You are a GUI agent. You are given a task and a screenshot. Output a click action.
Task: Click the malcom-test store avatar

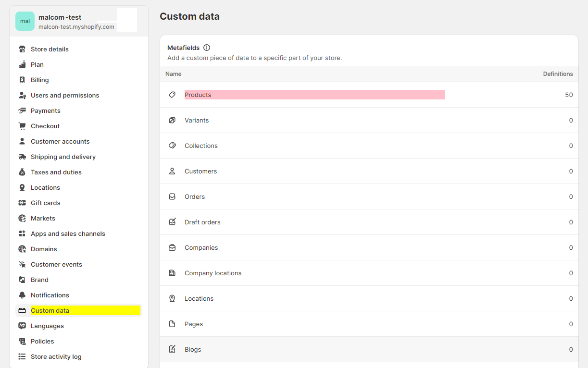pos(25,21)
